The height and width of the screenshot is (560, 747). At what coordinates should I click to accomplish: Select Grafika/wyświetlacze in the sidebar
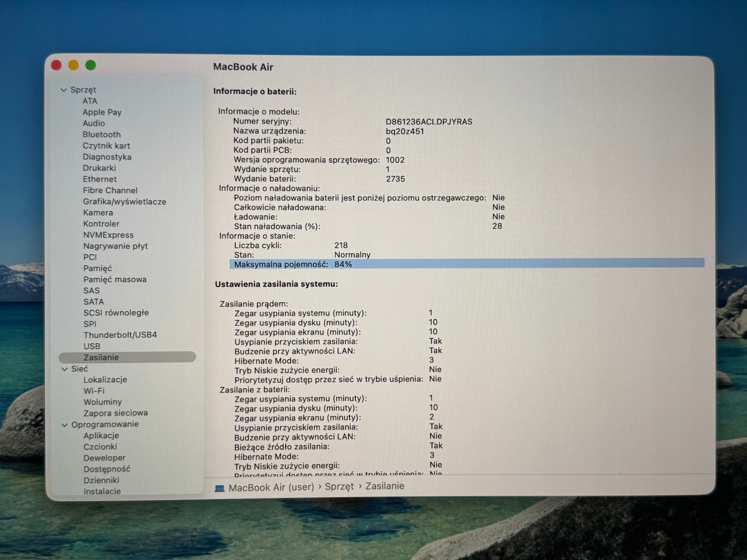(x=125, y=202)
